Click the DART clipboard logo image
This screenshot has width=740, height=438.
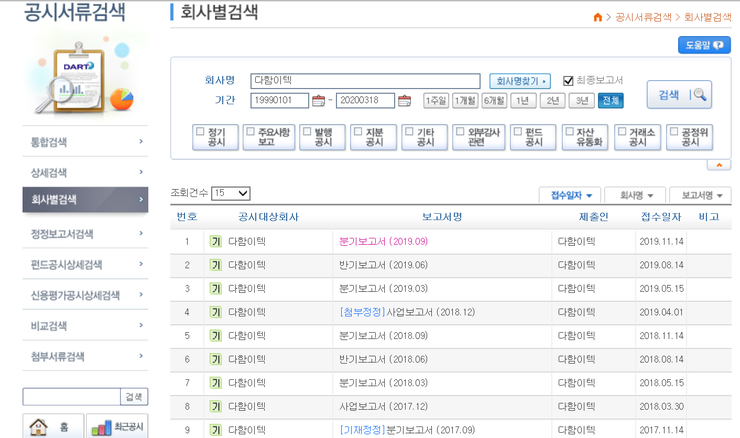pos(85,75)
